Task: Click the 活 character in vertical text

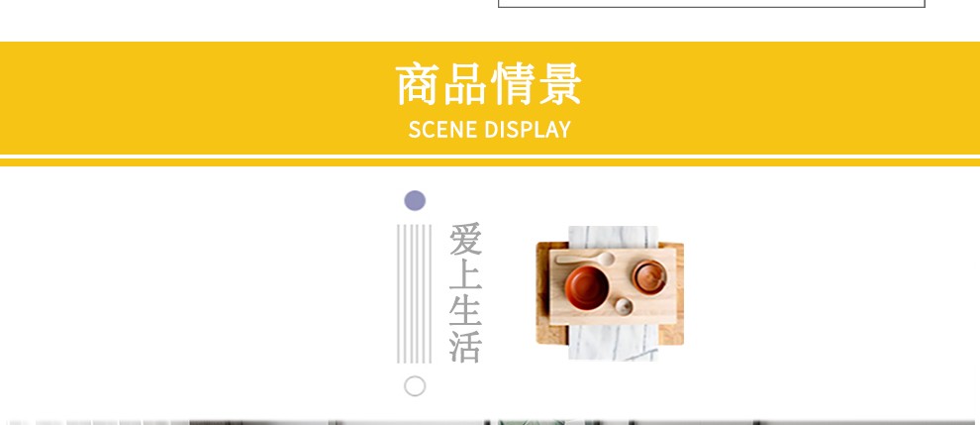Action: (x=465, y=345)
